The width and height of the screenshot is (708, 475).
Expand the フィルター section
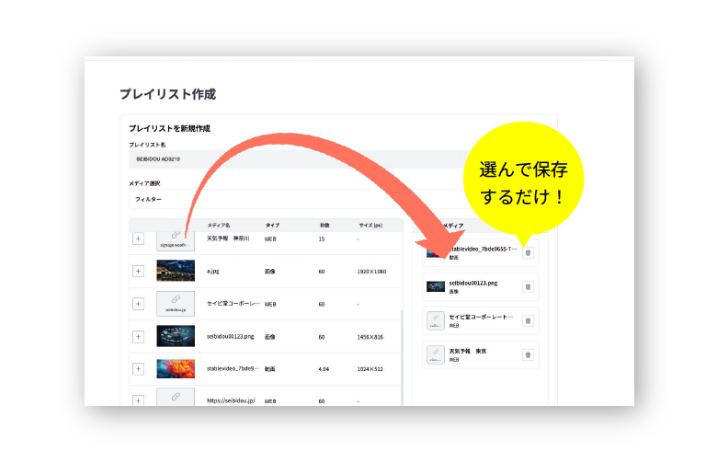click(x=298, y=199)
